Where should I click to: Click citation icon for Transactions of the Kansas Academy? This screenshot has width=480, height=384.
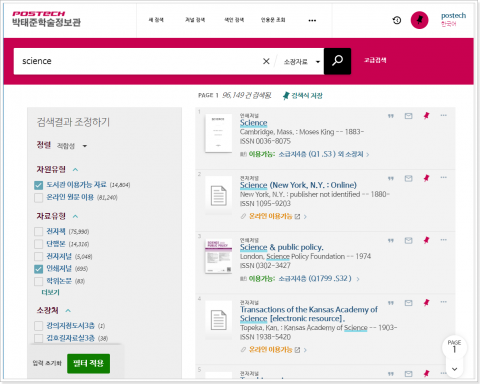click(x=391, y=303)
